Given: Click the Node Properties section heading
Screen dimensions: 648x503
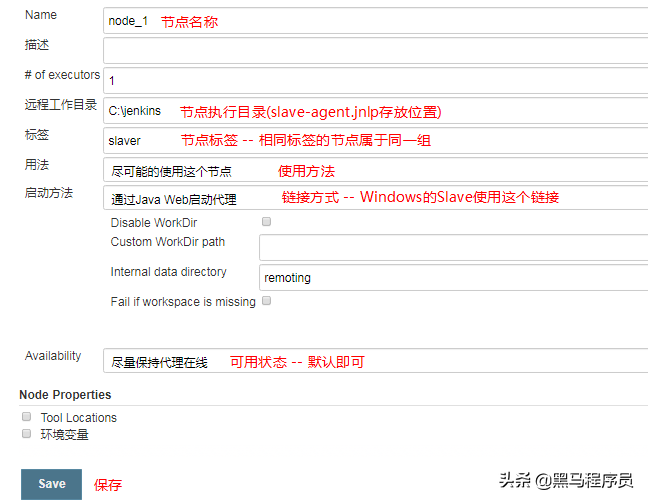Looking at the screenshot, I should pyautogui.click(x=65, y=395).
